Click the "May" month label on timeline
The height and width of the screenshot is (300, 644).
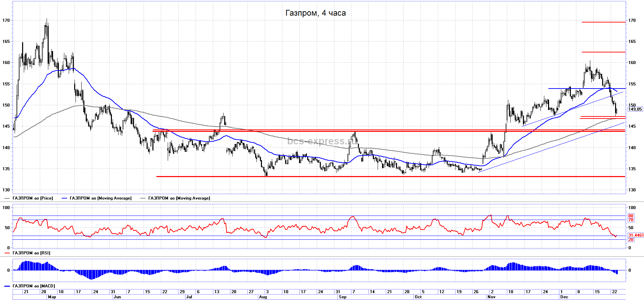point(52,297)
